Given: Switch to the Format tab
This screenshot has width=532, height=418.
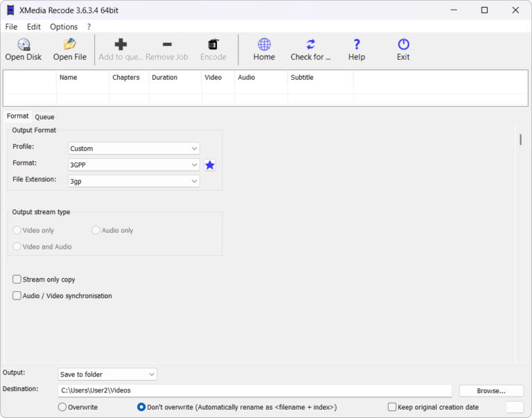Looking at the screenshot, I should [17, 116].
